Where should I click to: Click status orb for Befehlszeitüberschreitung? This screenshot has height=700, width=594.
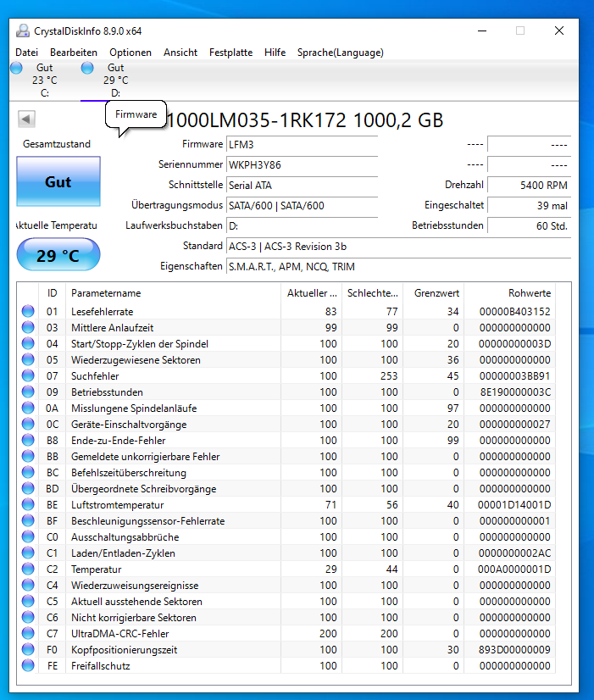28,472
